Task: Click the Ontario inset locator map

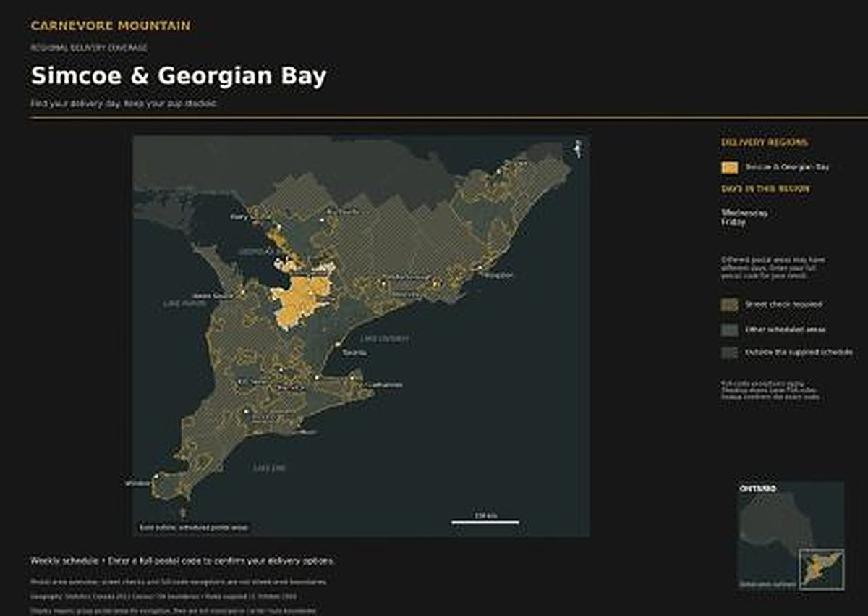Action: coord(790,535)
